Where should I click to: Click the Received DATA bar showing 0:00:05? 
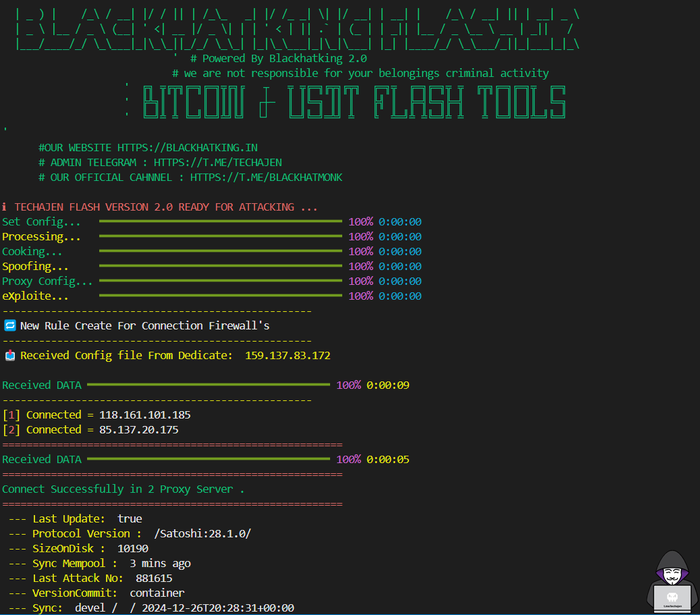[x=209, y=458]
